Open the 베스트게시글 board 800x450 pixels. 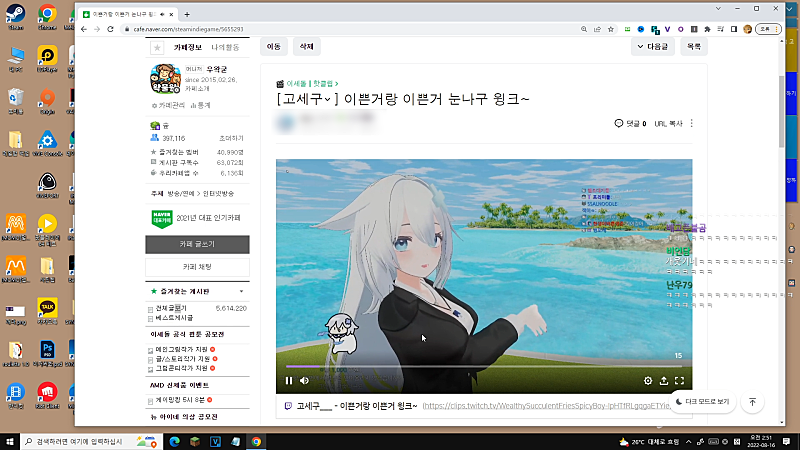pyautogui.click(x=174, y=318)
